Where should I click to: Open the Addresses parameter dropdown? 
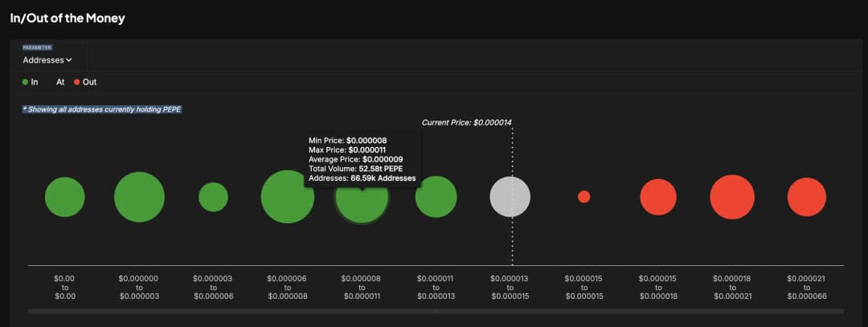47,59
